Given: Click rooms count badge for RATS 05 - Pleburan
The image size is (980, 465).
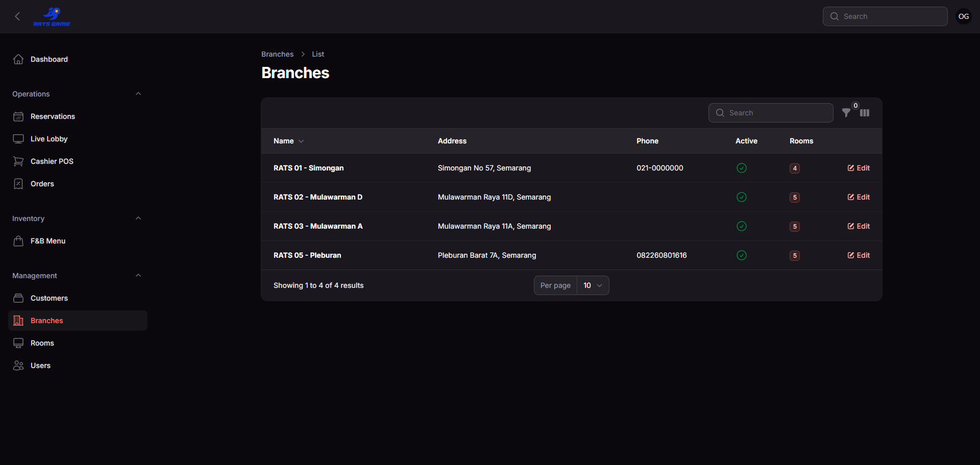Looking at the screenshot, I should click(x=795, y=256).
